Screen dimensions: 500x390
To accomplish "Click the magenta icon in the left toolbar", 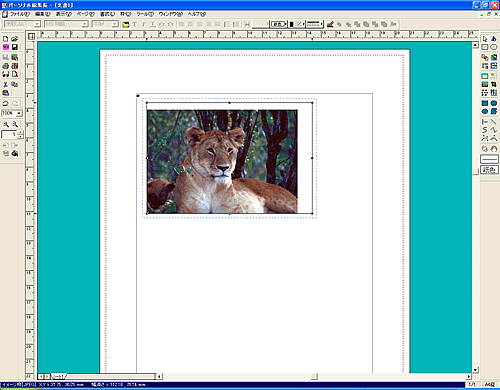I will pos(5,47).
